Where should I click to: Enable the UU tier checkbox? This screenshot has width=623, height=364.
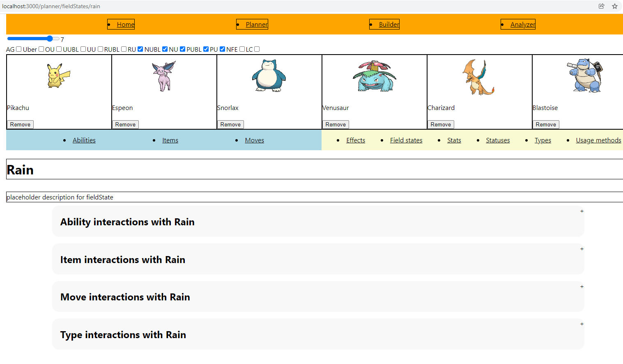[100, 49]
